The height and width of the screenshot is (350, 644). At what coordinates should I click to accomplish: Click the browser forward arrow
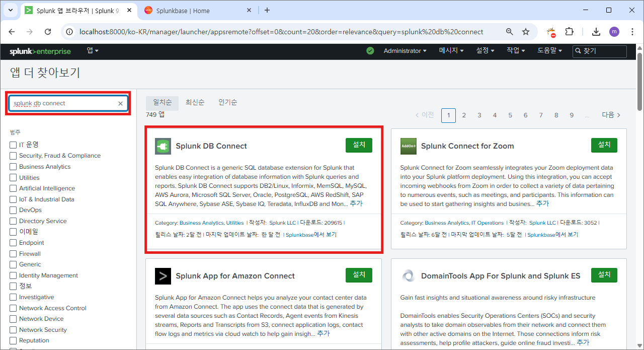coord(30,32)
